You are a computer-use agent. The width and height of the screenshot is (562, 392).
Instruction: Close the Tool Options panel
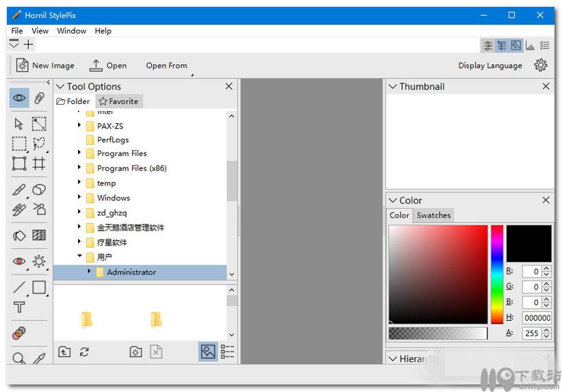coord(229,86)
